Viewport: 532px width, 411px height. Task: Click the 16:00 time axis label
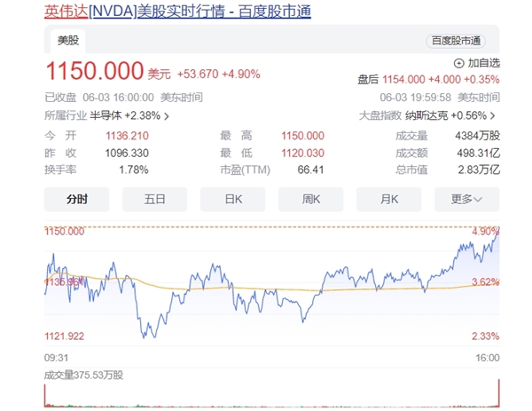click(x=488, y=358)
